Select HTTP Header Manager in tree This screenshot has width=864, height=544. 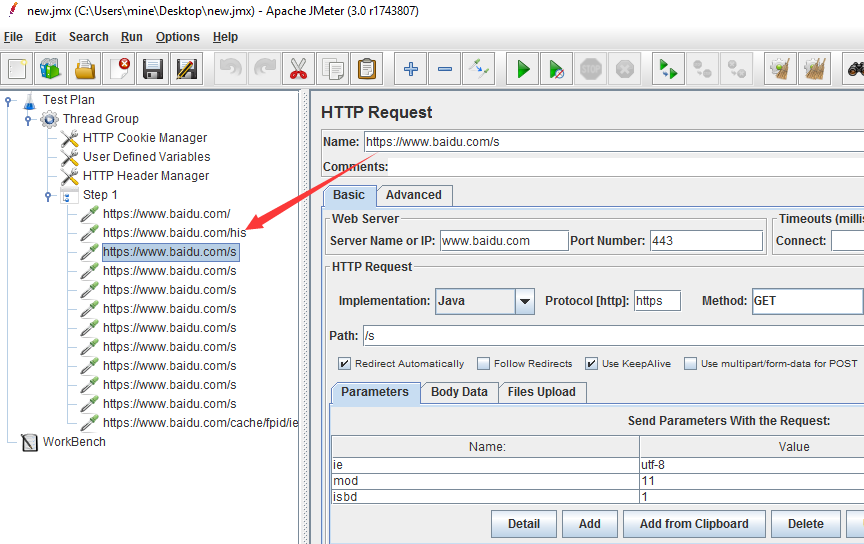click(145, 176)
